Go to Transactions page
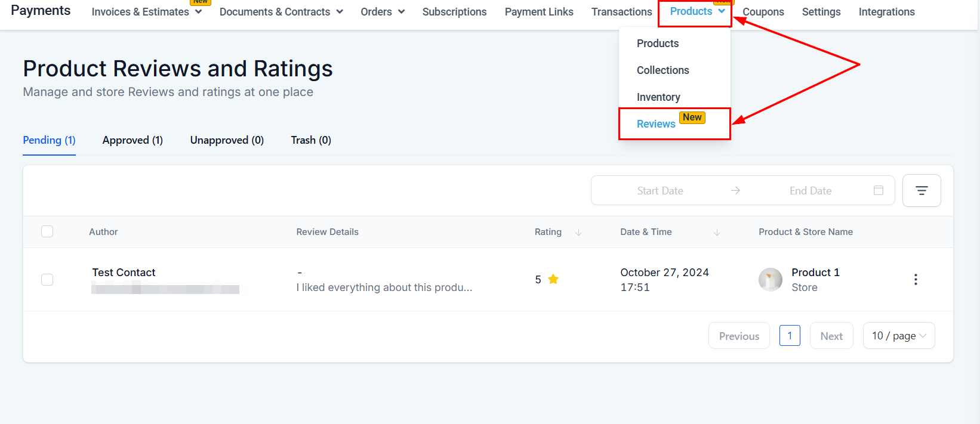Screen dimensions: 980x424 point(621,12)
